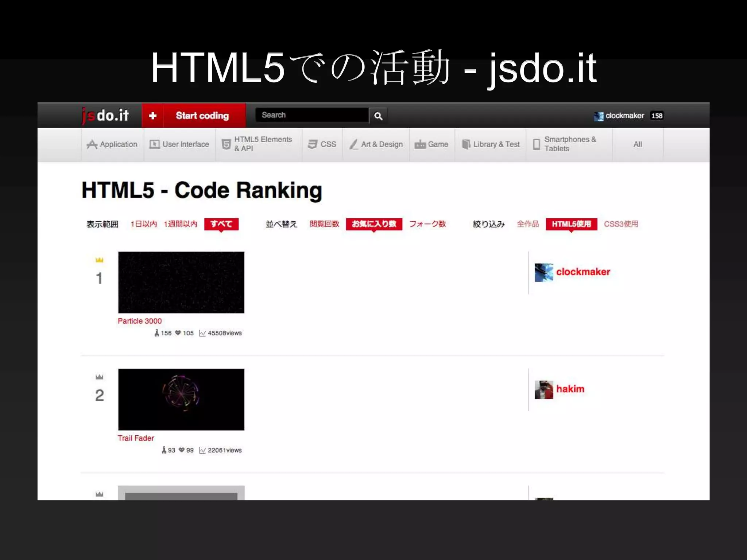Sort by 閲覧回数
This screenshot has width=747, height=560.
(324, 224)
